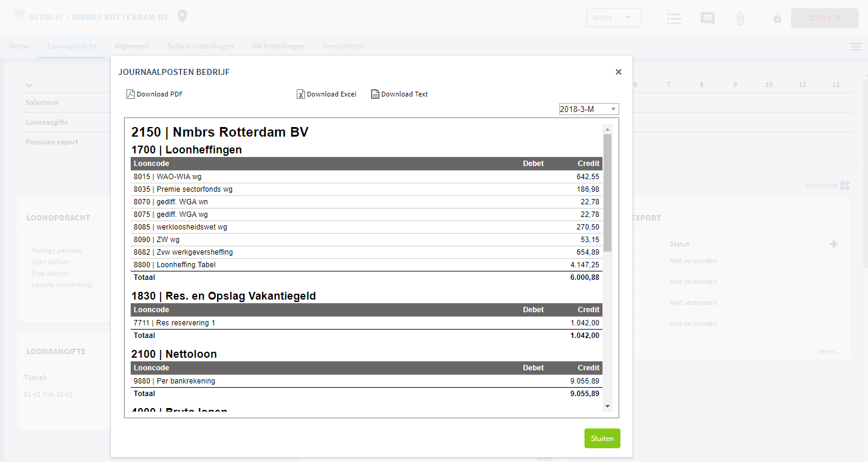The image size is (868, 462).
Task: Collapse the period table chevron
Action: pyautogui.click(x=29, y=85)
